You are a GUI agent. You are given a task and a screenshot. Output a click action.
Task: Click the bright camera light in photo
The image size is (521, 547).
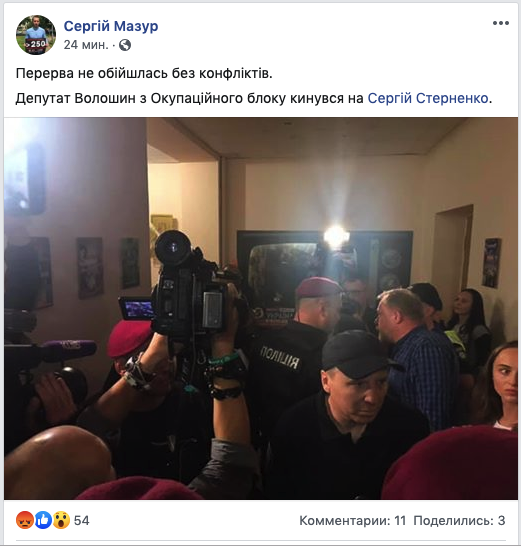[x=336, y=237]
